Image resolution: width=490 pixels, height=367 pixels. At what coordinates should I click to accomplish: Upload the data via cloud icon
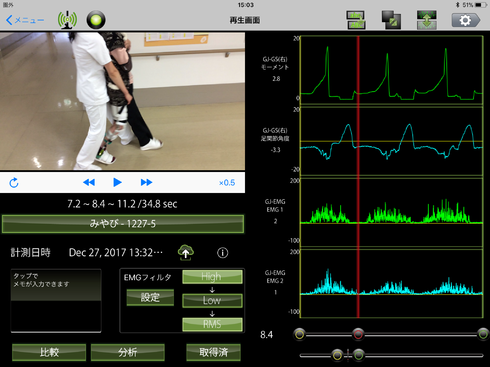click(186, 252)
